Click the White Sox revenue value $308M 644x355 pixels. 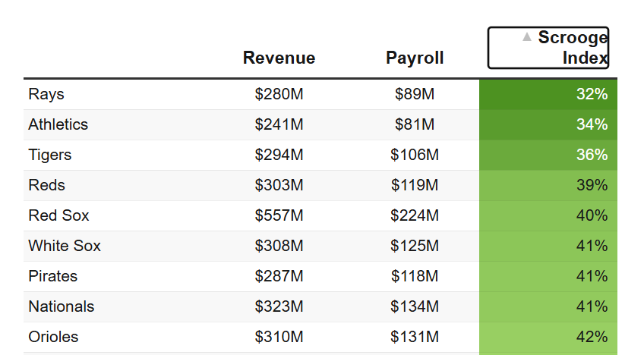(x=279, y=247)
